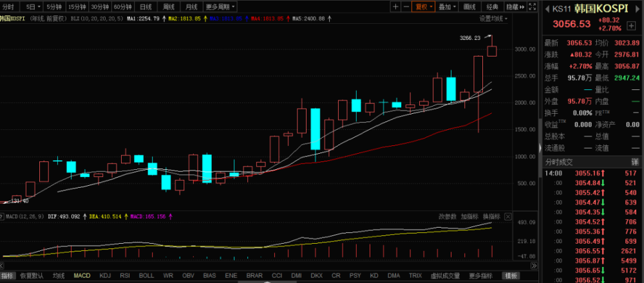Switch to 日线 daily chart

(x=146, y=7)
